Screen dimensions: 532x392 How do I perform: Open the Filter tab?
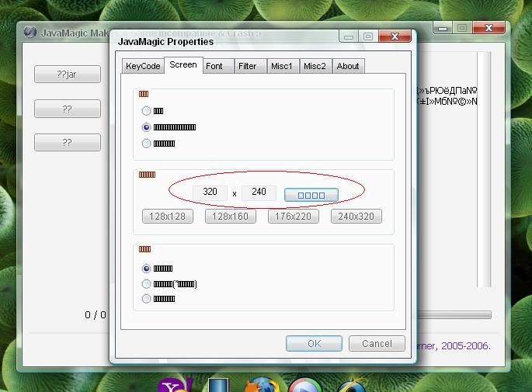pos(250,66)
